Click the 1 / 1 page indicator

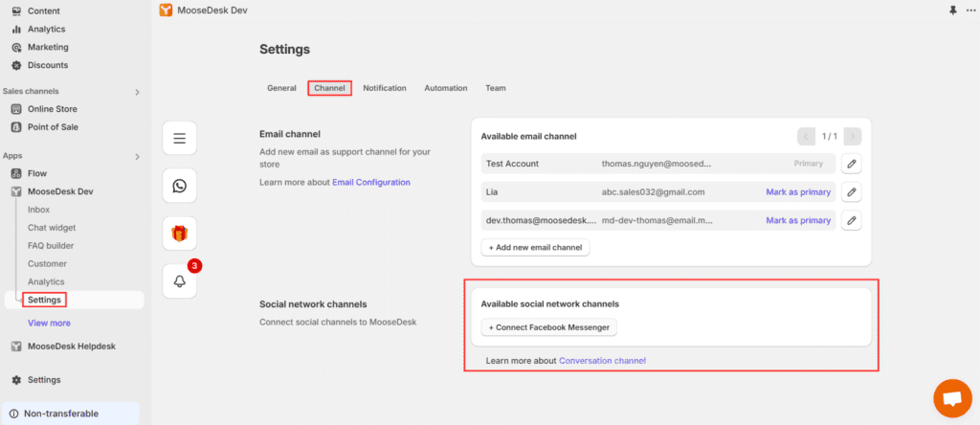(x=830, y=136)
